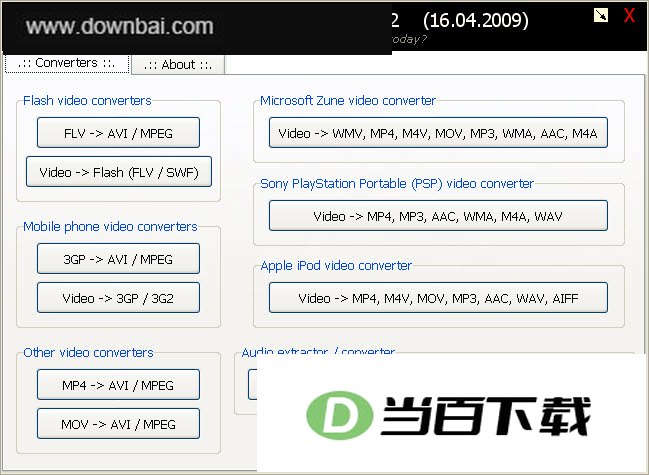This screenshot has width=649, height=475.
Task: Click the 'Sony PlayStation Portable (PSP)' group label
Action: pos(397,184)
